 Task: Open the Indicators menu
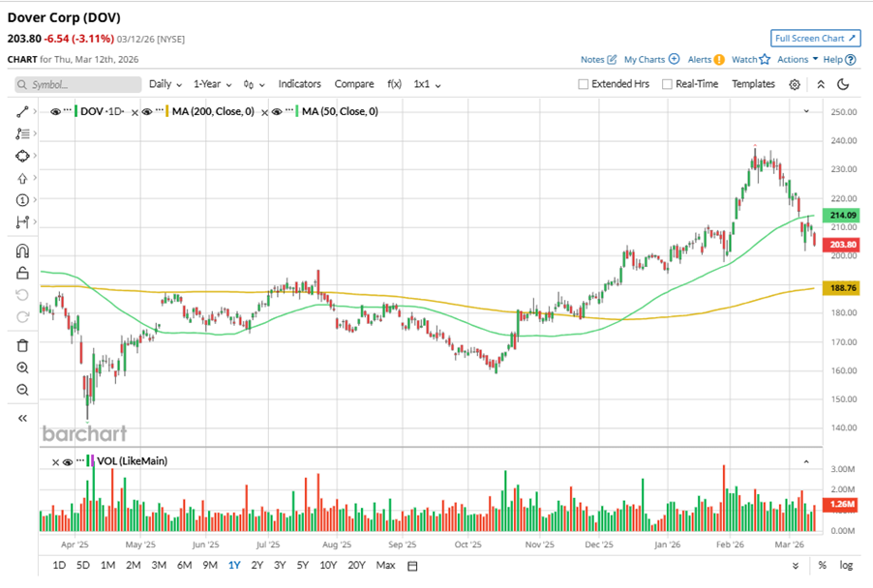(299, 84)
